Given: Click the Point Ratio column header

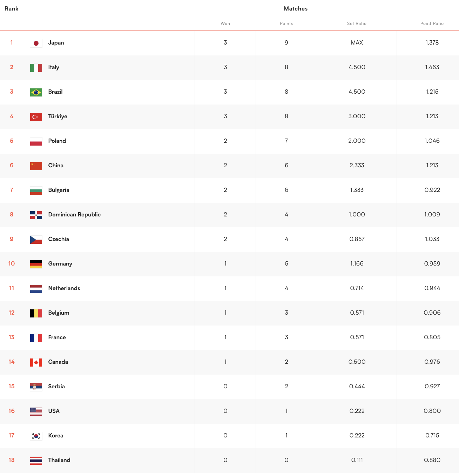Looking at the screenshot, I should (432, 24).
